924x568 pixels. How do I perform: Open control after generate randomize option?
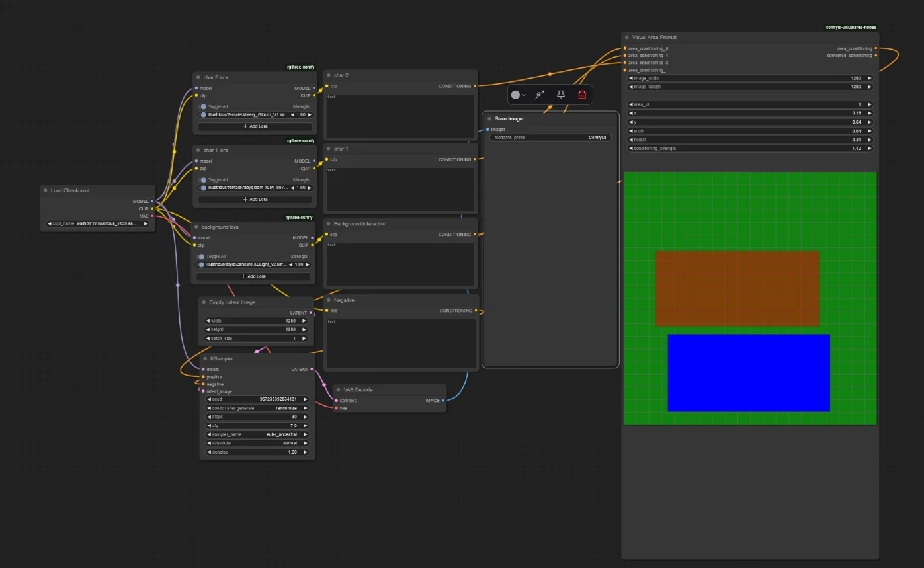click(x=257, y=408)
